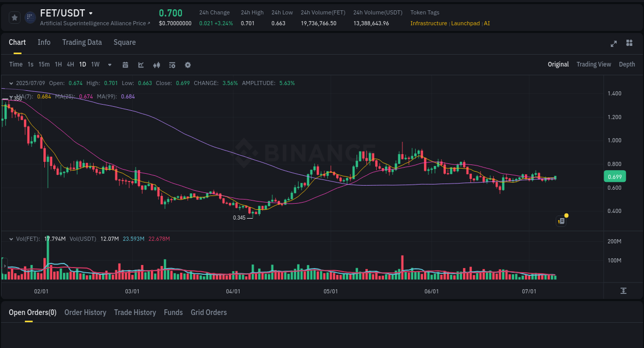Select the chart style icon
The width and height of the screenshot is (644, 348).
(140, 65)
